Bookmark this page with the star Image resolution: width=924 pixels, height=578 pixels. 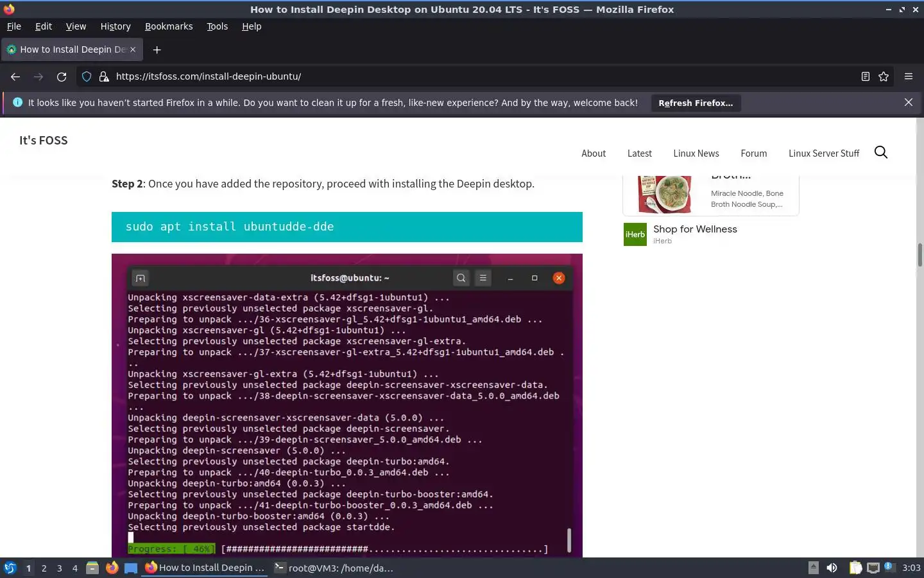tap(884, 76)
